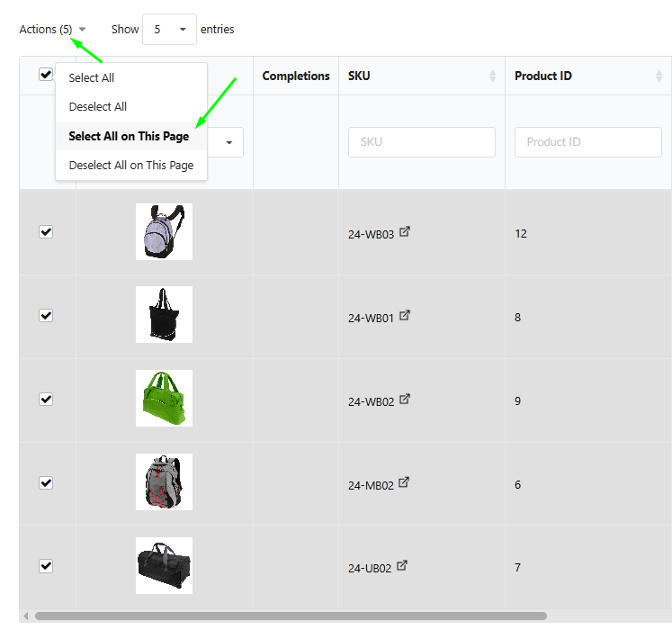Viewport: 672px width, 630px height.
Task: Open the gray and red backpack thumbnail
Action: tap(164, 481)
